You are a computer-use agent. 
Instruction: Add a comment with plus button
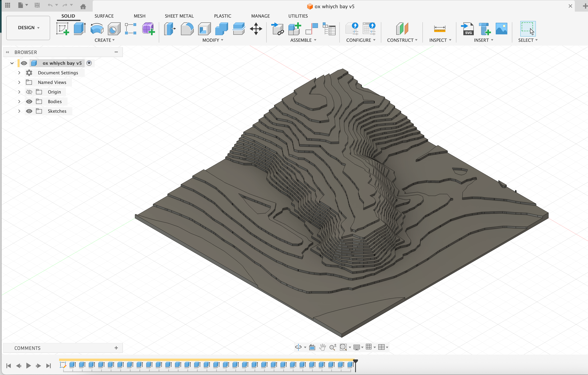coord(116,348)
